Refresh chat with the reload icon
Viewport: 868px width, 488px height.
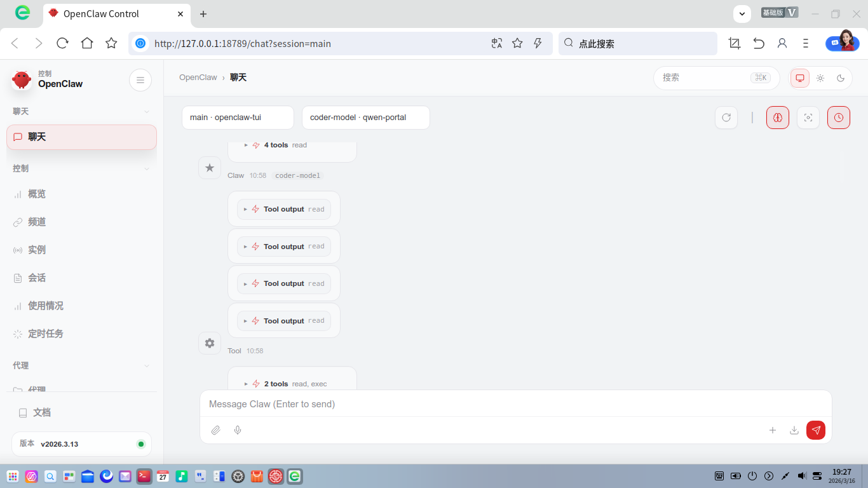pyautogui.click(x=726, y=118)
